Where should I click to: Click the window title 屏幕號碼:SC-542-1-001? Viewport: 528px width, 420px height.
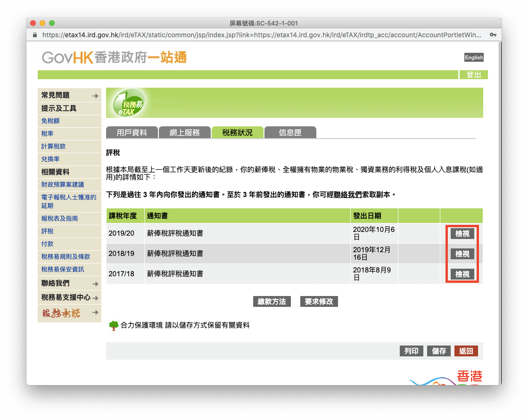point(264,23)
